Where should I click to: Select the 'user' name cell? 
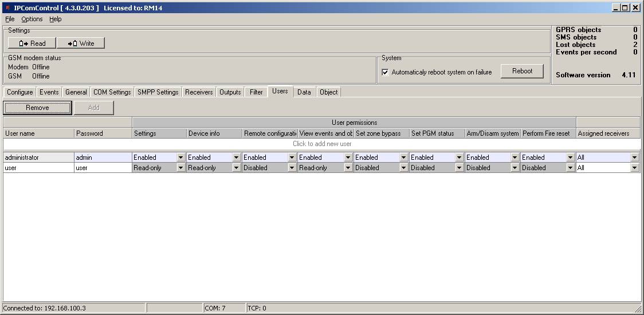(x=38, y=168)
